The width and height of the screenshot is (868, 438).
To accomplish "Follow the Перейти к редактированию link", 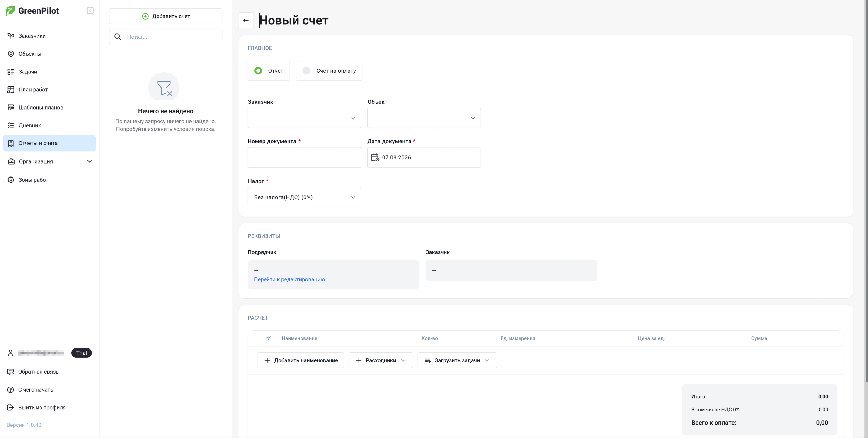I will (289, 279).
